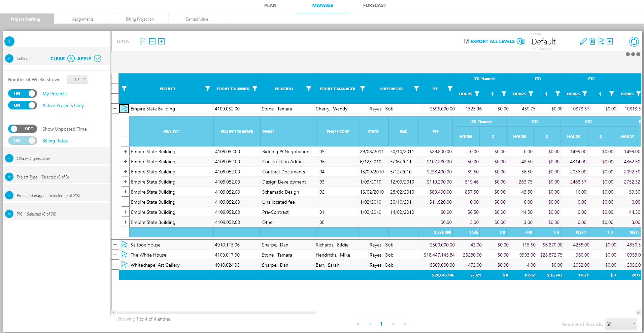Export the grid using the Excel icon

(x=521, y=41)
